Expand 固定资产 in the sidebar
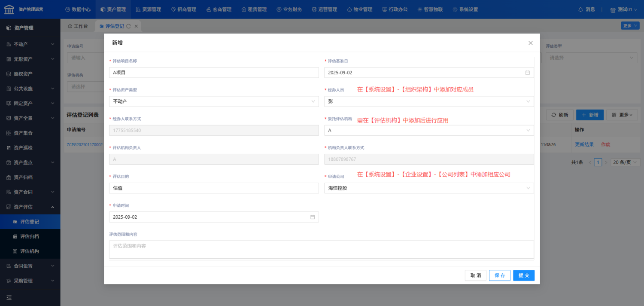Viewport: 644px width, 306px height. (30, 104)
